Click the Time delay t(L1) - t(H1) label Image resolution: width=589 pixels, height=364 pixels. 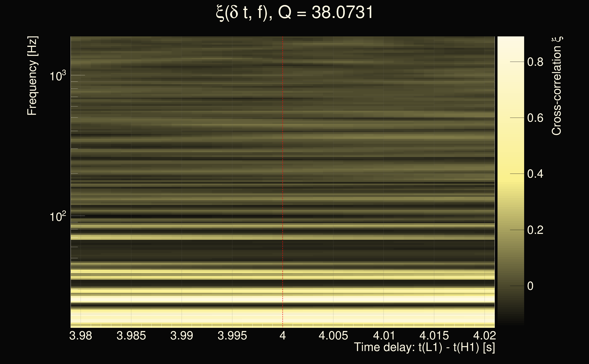tap(424, 347)
